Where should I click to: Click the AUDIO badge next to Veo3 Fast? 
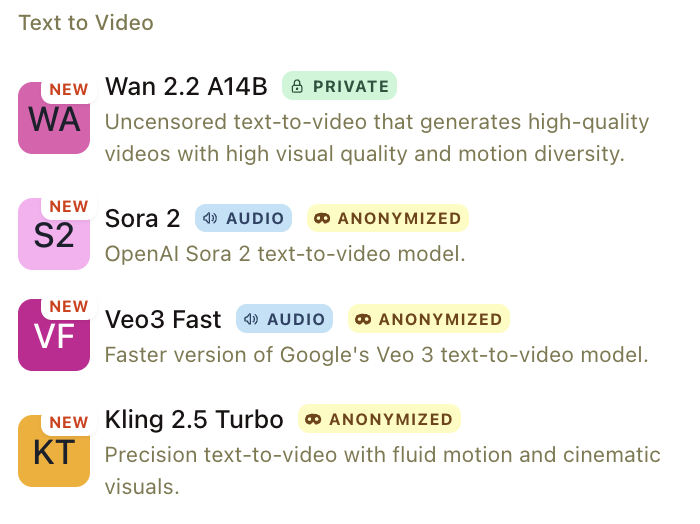click(x=284, y=320)
